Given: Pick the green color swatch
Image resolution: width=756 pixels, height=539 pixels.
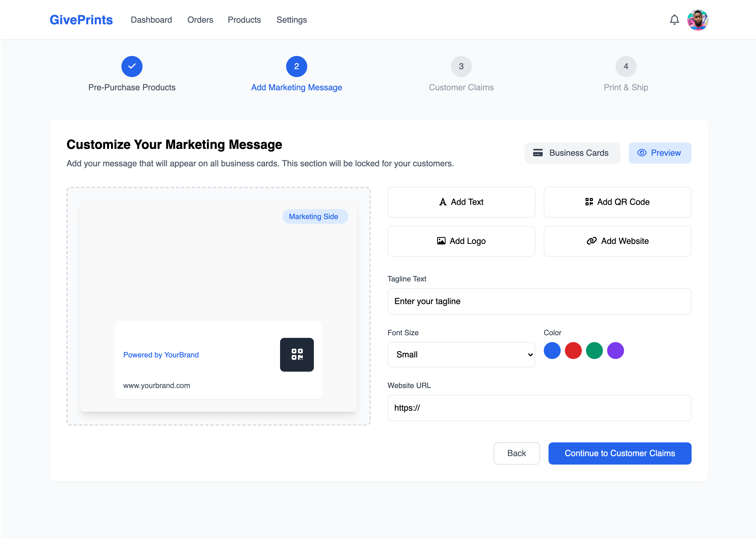Looking at the screenshot, I should pyautogui.click(x=594, y=351).
